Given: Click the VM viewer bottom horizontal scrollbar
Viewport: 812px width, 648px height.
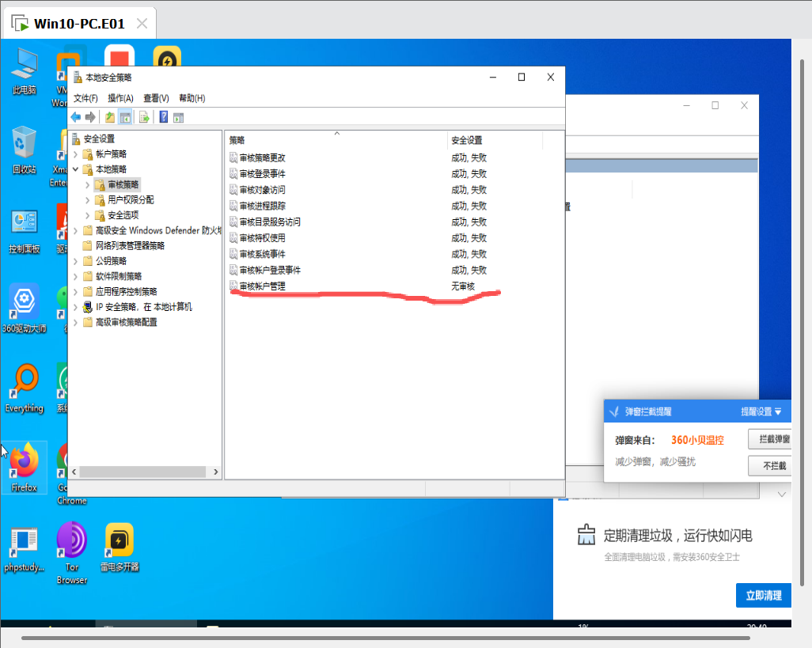Looking at the screenshot, I should pyautogui.click(x=385, y=638).
